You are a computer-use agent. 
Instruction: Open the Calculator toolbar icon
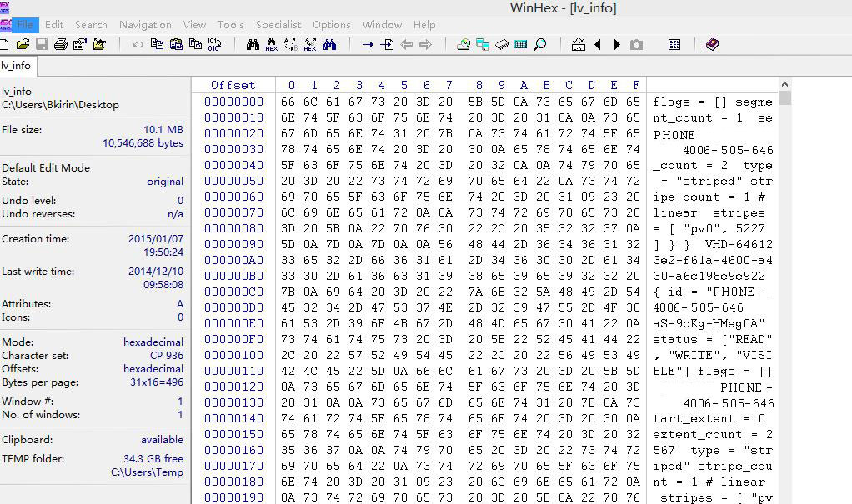(520, 44)
